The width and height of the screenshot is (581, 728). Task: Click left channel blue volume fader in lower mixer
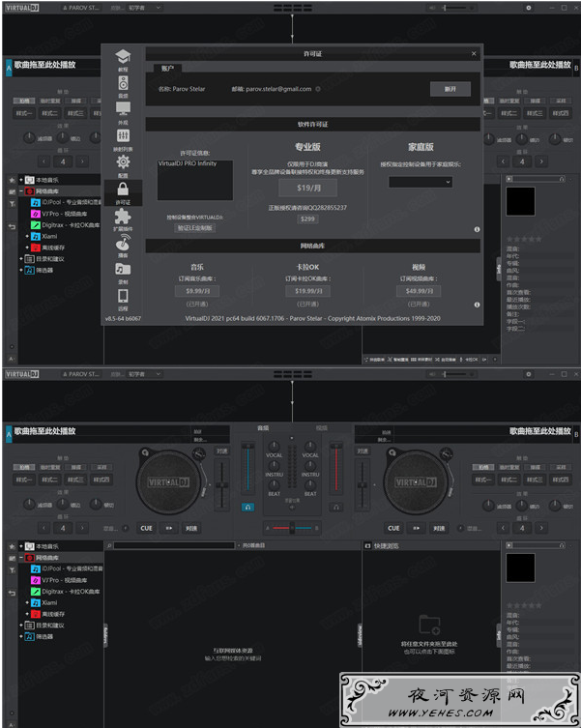247,469
